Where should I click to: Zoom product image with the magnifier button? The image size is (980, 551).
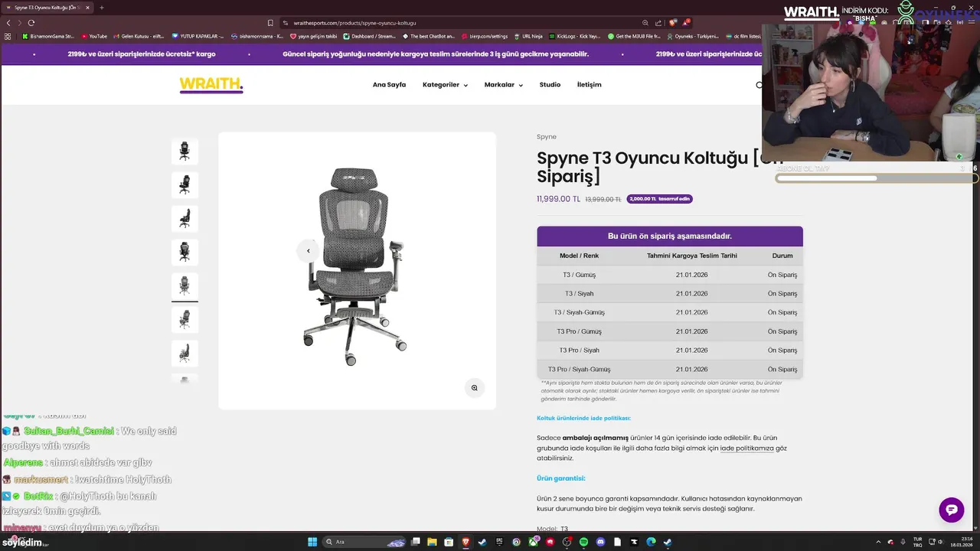tap(474, 388)
